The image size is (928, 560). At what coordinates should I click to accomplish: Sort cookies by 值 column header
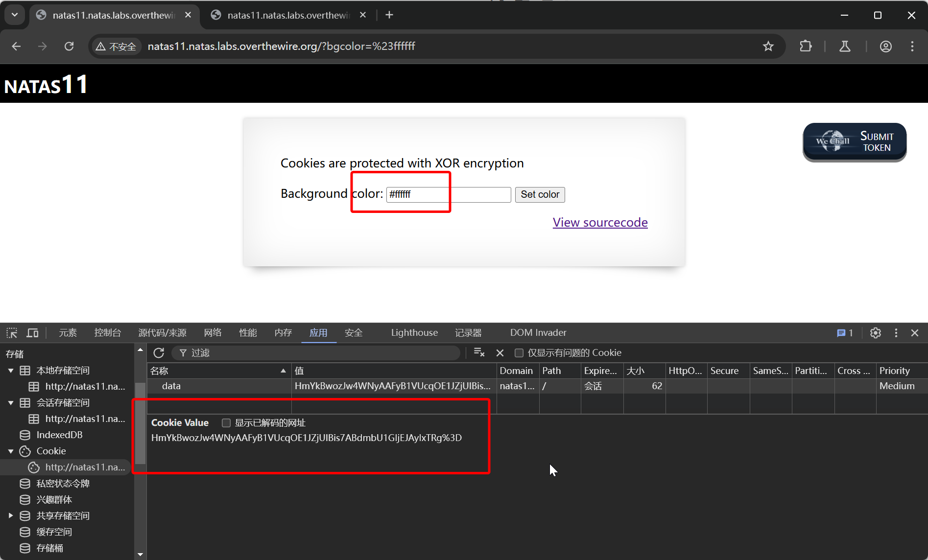(394, 371)
